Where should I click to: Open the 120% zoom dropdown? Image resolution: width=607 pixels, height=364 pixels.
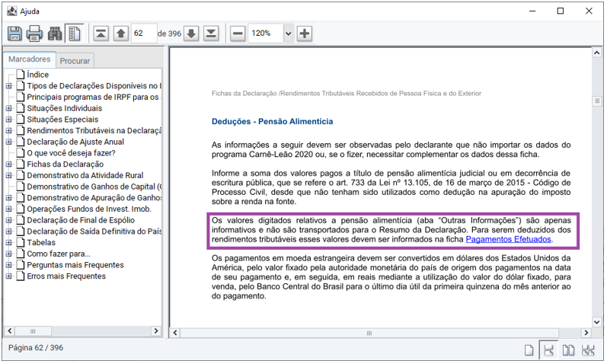(288, 34)
